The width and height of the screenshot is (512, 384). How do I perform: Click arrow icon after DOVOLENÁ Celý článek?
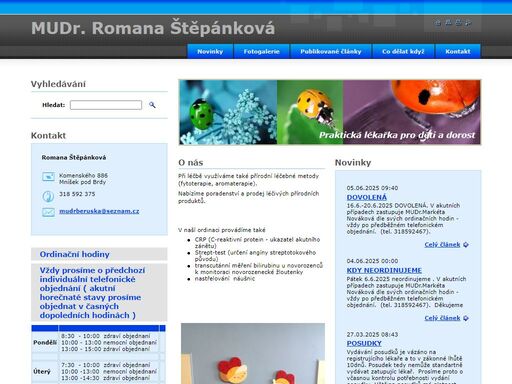[x=466, y=245]
